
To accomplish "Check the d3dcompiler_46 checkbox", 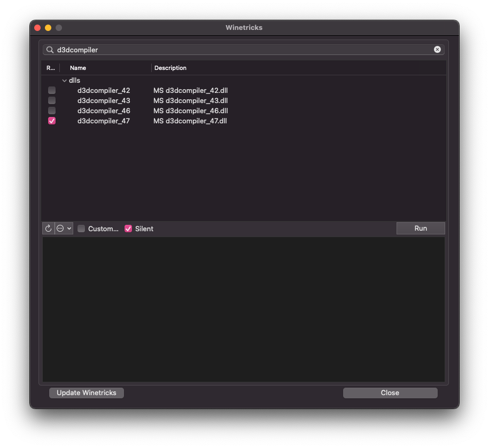I will pyautogui.click(x=52, y=111).
